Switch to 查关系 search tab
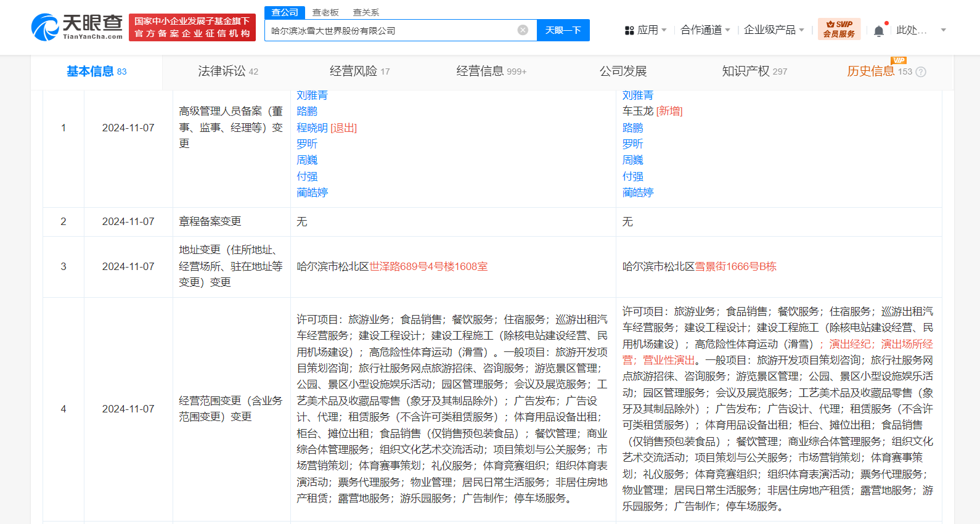Screen dimensions: 980x524 (366, 12)
